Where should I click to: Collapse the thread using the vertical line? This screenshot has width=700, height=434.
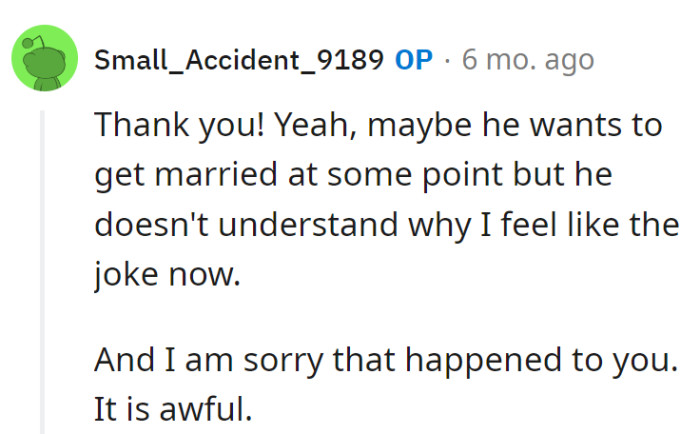[x=43, y=270]
